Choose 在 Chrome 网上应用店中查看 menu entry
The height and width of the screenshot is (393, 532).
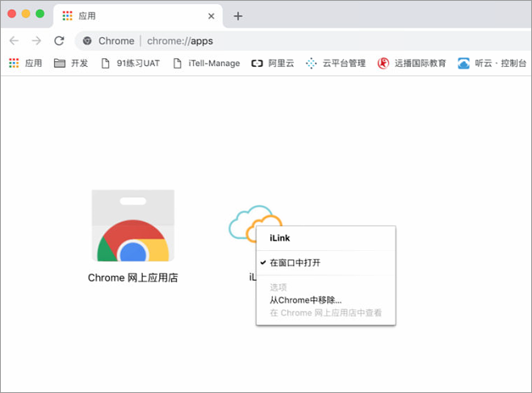325,312
